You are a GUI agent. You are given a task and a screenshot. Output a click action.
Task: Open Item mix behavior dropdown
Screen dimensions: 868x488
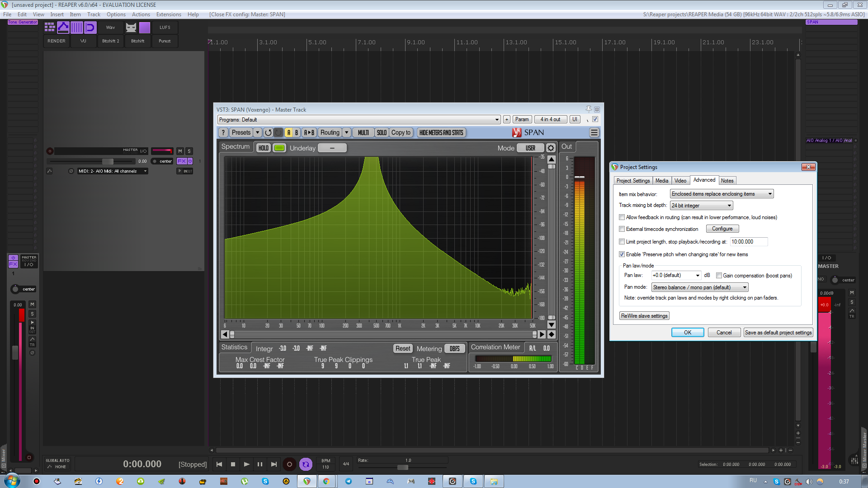(722, 194)
